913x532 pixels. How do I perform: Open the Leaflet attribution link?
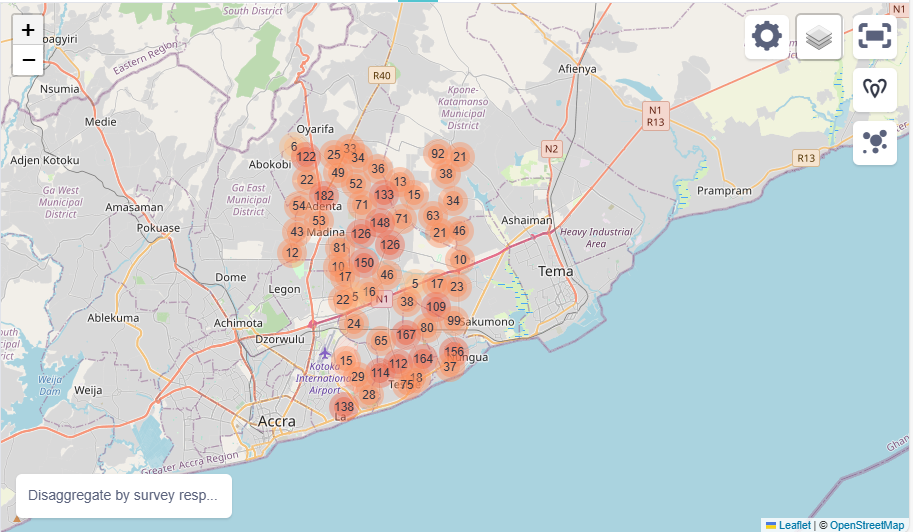pos(794,525)
